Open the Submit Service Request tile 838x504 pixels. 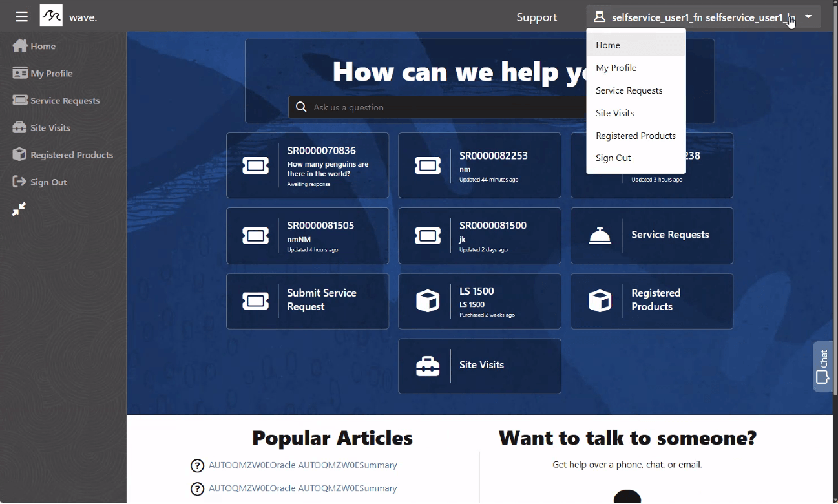[x=308, y=301]
